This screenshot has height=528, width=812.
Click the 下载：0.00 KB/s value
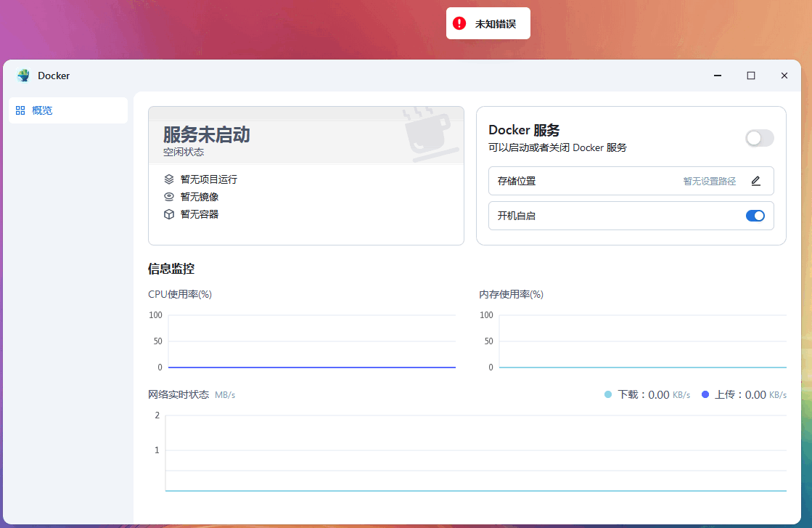(654, 395)
